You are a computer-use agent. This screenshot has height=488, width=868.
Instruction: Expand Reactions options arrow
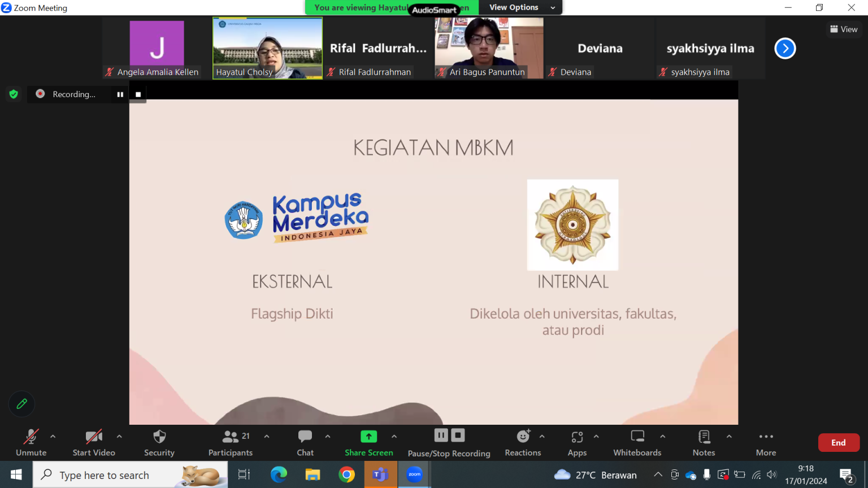pyautogui.click(x=542, y=437)
